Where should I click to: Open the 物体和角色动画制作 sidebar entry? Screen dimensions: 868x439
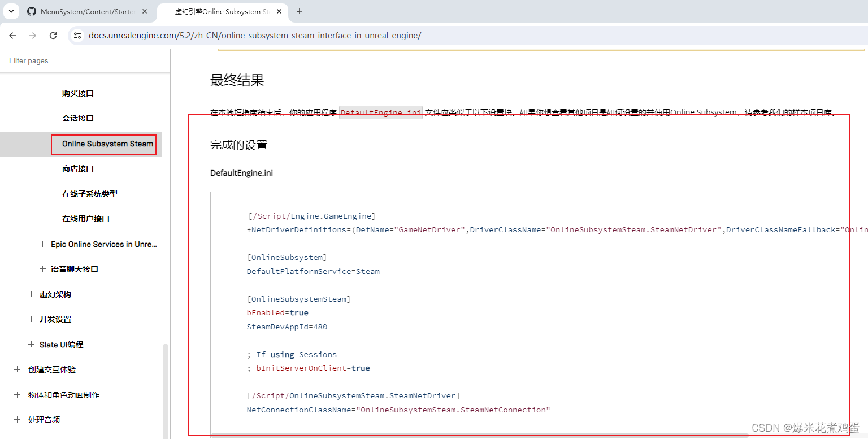(64, 395)
